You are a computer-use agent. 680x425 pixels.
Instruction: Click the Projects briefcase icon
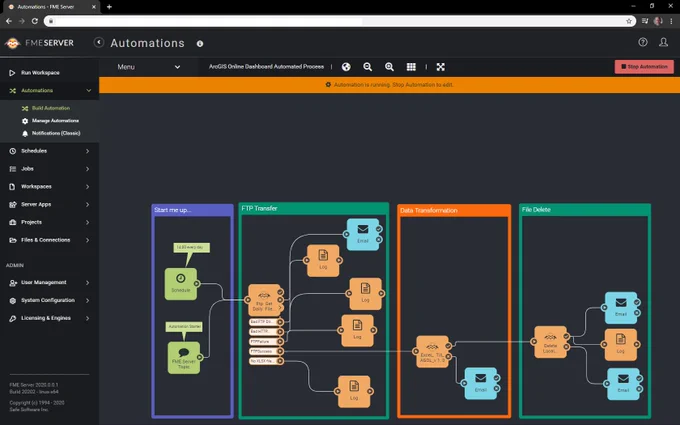click(x=13, y=222)
